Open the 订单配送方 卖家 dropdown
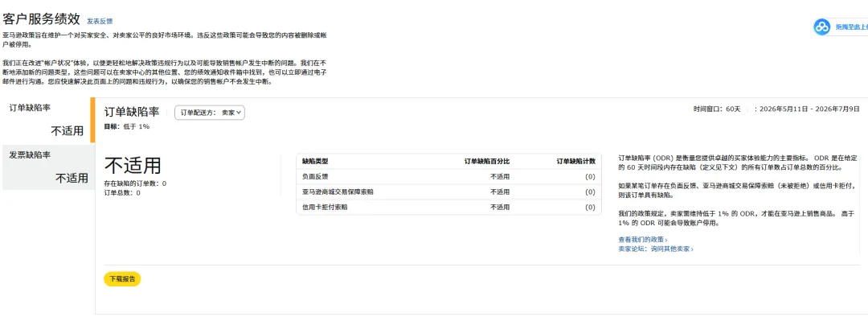Image resolution: width=868 pixels, height=317 pixels. click(x=210, y=113)
